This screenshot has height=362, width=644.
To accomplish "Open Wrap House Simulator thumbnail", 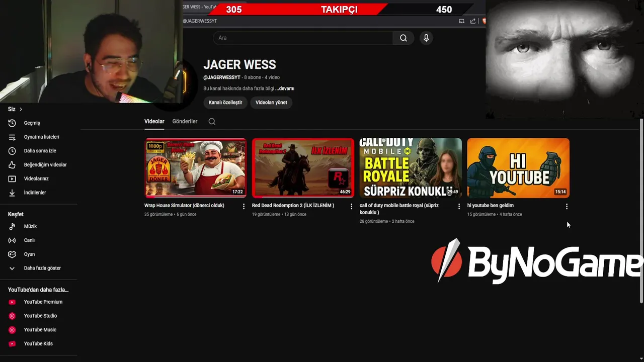I will 196,168.
